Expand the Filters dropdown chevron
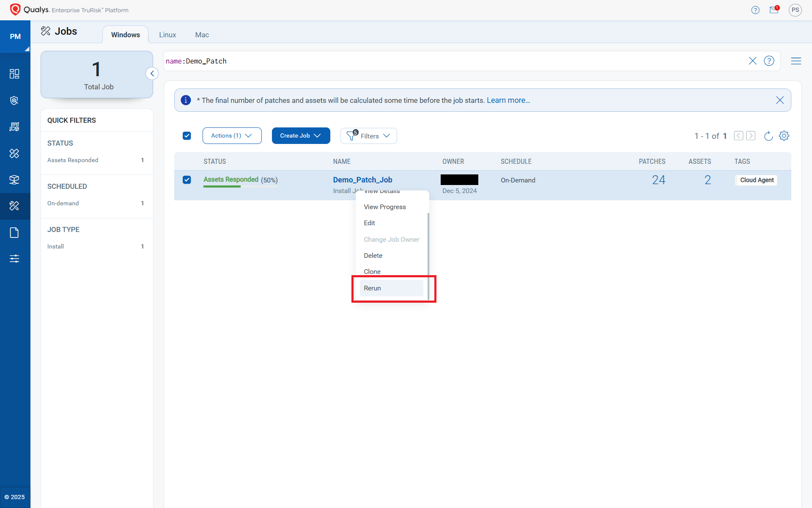The image size is (812, 508). (386, 136)
